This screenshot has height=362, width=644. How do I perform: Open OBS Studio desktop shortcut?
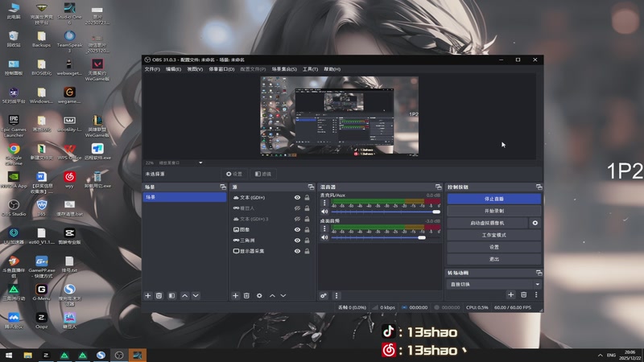(x=14, y=208)
